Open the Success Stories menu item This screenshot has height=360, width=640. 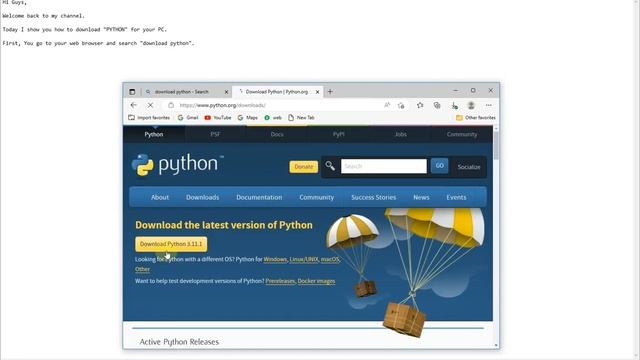point(373,197)
